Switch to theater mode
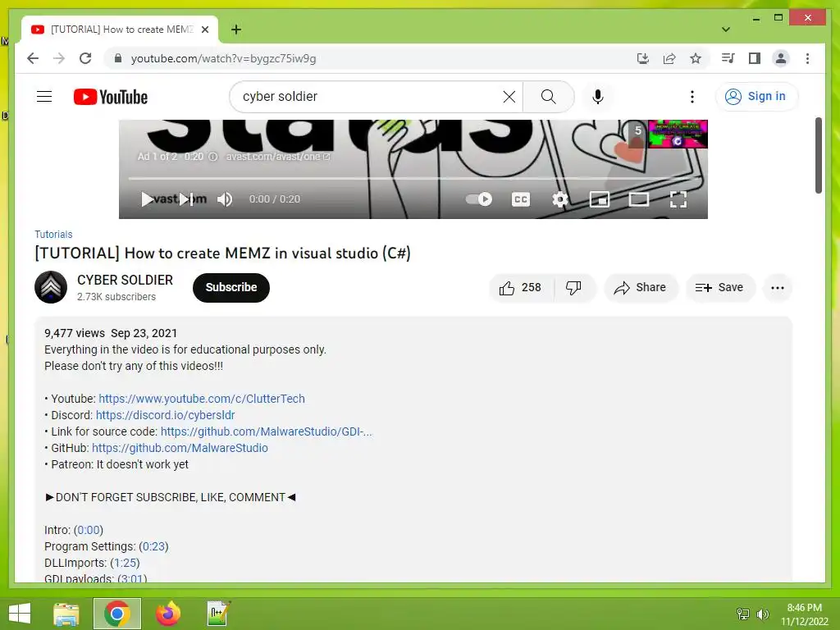This screenshot has width=840, height=630. pyautogui.click(x=638, y=199)
